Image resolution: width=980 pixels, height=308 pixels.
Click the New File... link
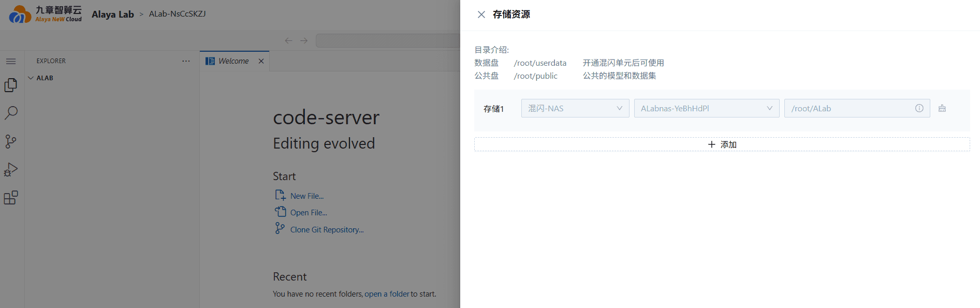(x=307, y=196)
